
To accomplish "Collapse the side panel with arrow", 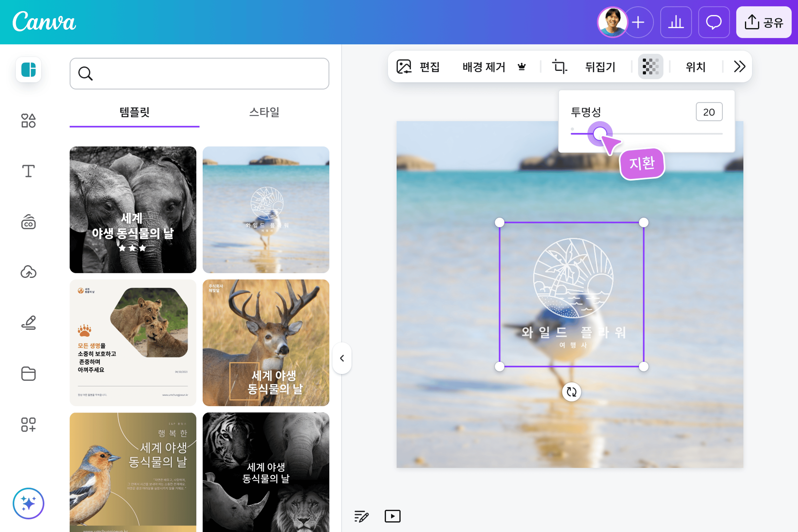I will (x=342, y=358).
